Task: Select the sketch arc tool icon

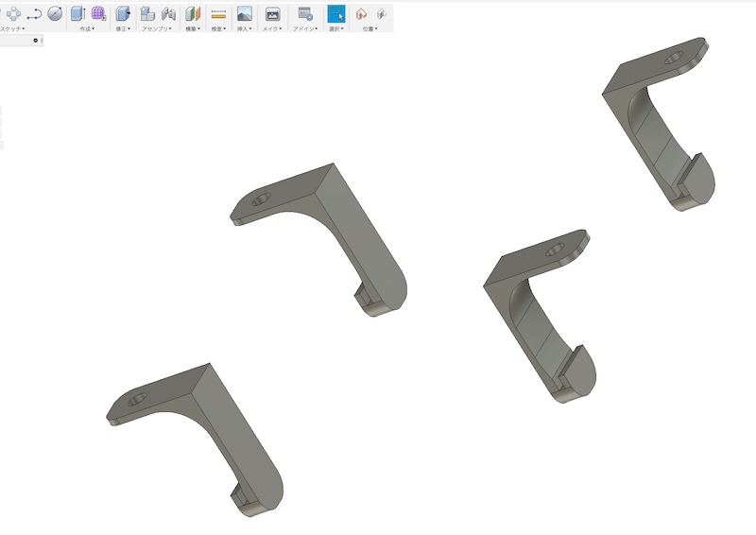Action: 34,13
